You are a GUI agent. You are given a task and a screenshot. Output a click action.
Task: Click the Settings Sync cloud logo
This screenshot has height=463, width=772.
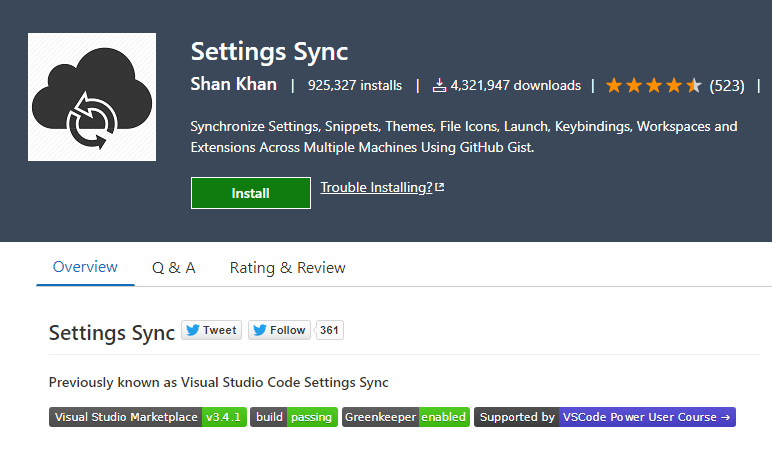pyautogui.click(x=92, y=97)
